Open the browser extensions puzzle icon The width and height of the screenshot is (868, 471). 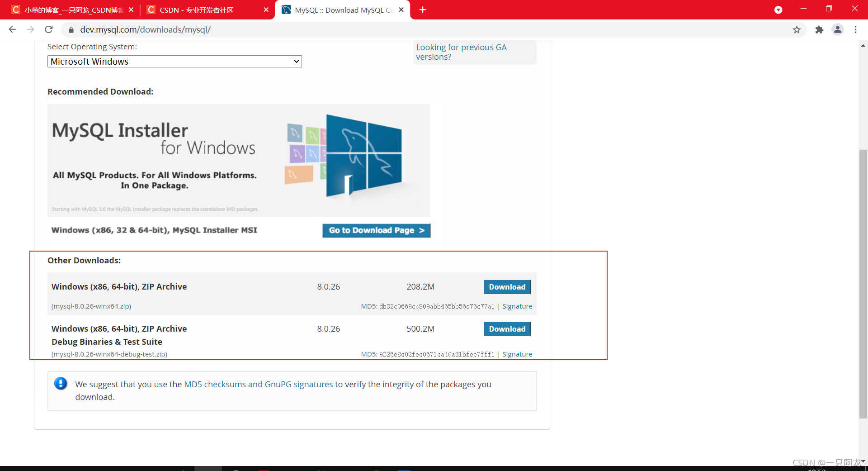[x=819, y=29]
